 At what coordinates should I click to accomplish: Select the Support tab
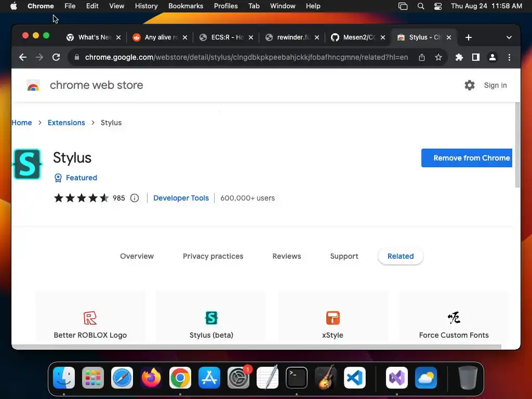[x=344, y=256]
